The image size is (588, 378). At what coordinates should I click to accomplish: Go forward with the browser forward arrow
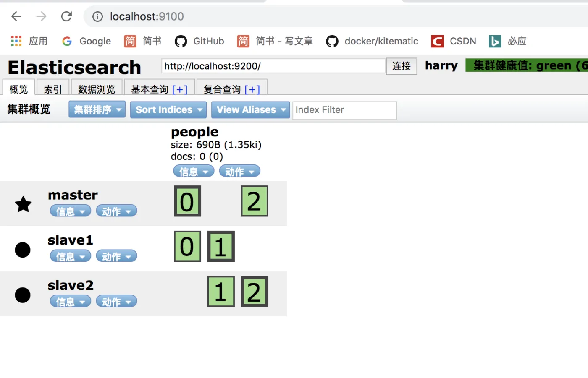41,16
